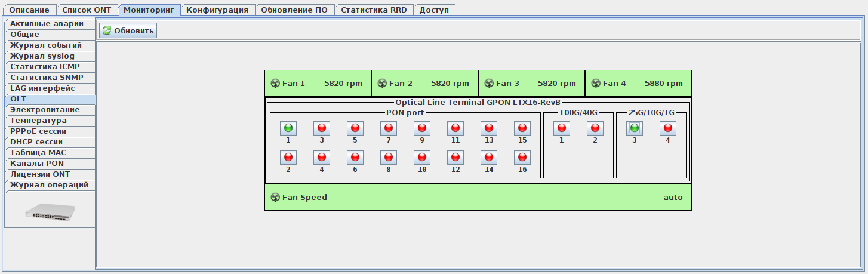Select 25G/10G/1G port 4 red LED

pos(668,128)
